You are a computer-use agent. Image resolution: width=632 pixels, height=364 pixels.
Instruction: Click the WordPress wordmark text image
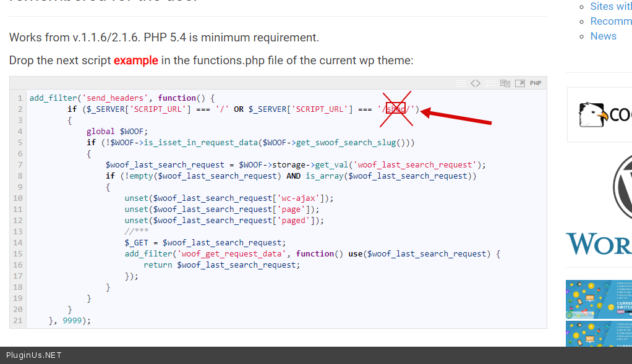point(599,244)
